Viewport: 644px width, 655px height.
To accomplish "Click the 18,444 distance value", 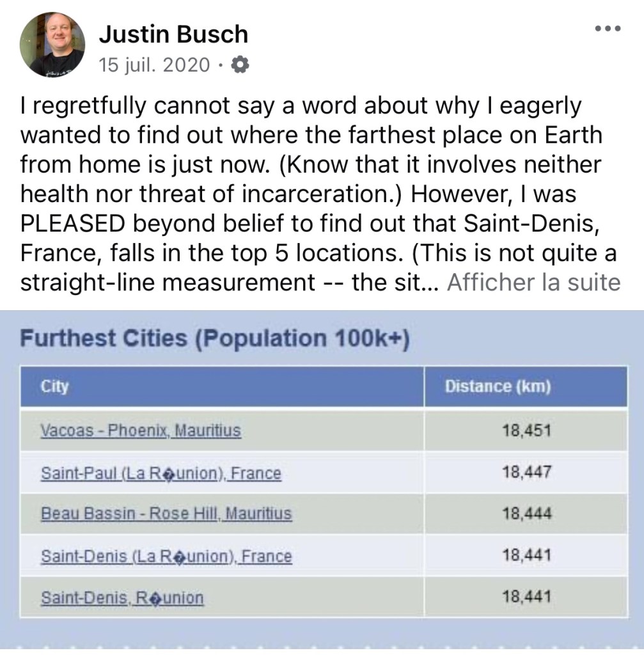I will point(526,514).
